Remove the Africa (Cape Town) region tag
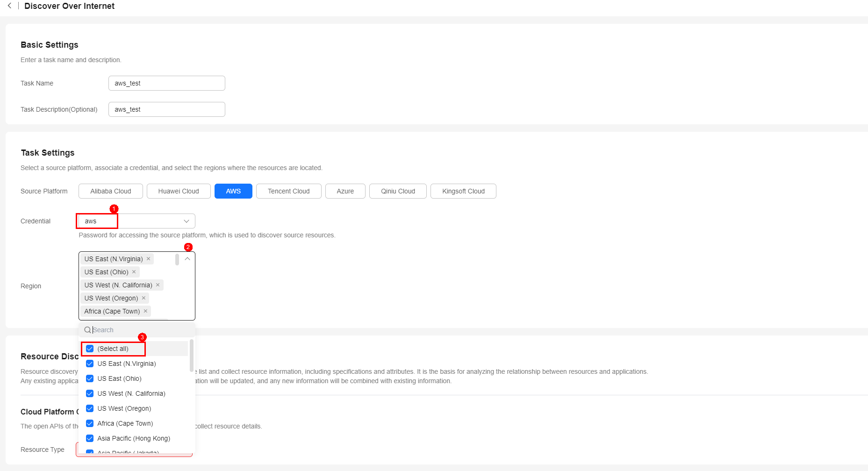Screen dimensions: 868x471 [146, 311]
